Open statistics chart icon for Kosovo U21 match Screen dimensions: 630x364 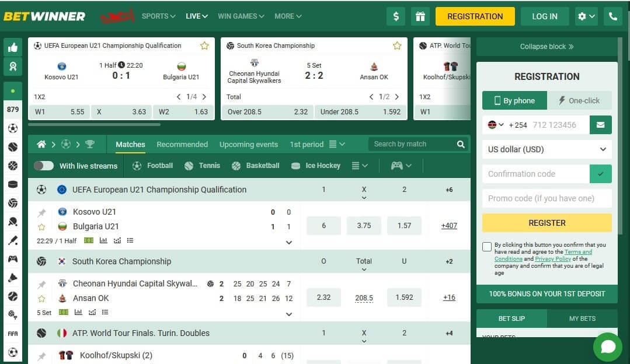[x=103, y=240]
